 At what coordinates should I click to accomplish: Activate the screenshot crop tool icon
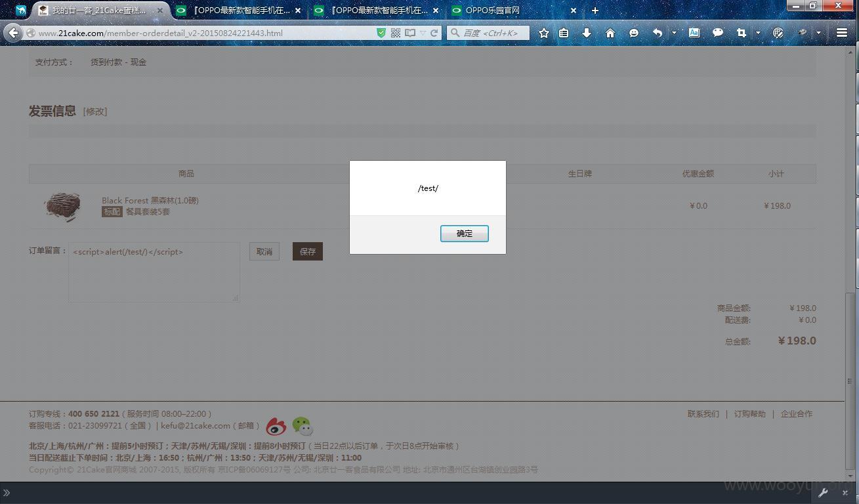click(x=742, y=33)
